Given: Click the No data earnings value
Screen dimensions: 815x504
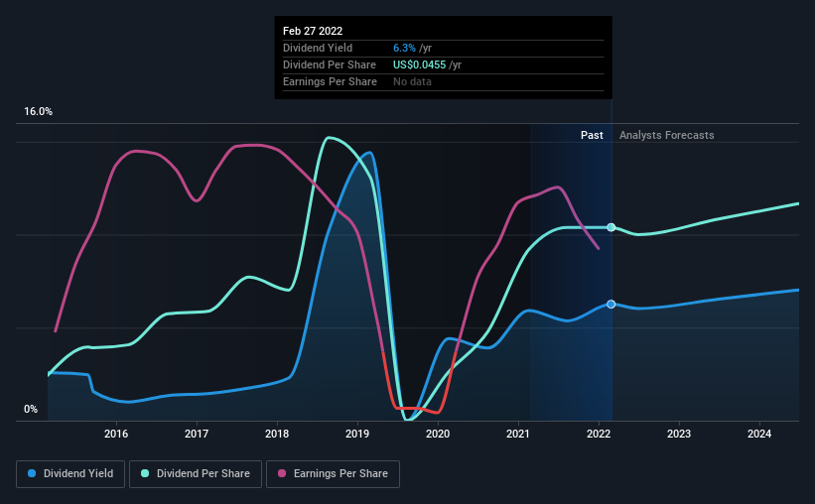Looking at the screenshot, I should 412,81.
